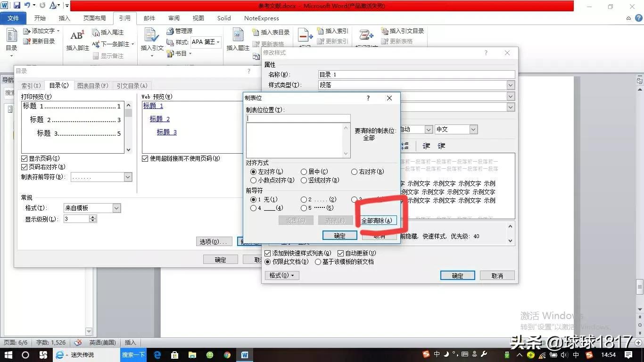644x362 pixels.
Task: Click Manage Sources (管理源) icon
Action: (x=171, y=31)
